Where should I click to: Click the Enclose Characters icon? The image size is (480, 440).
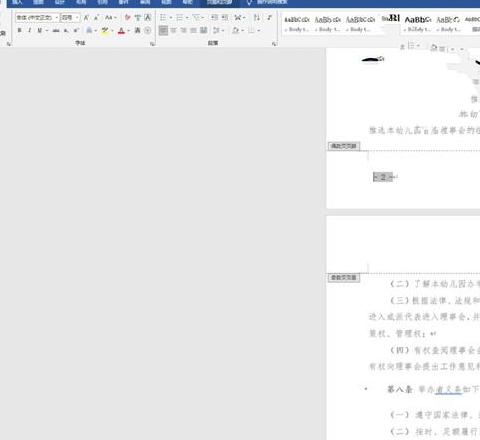click(x=148, y=31)
